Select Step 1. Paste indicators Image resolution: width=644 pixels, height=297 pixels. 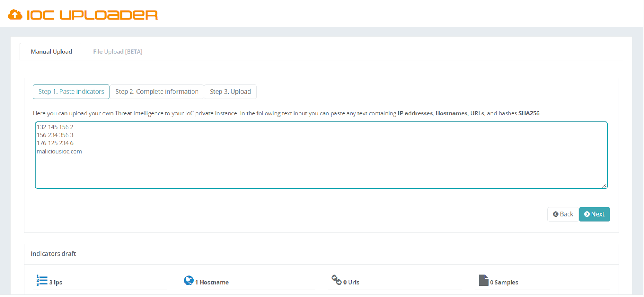click(x=71, y=92)
